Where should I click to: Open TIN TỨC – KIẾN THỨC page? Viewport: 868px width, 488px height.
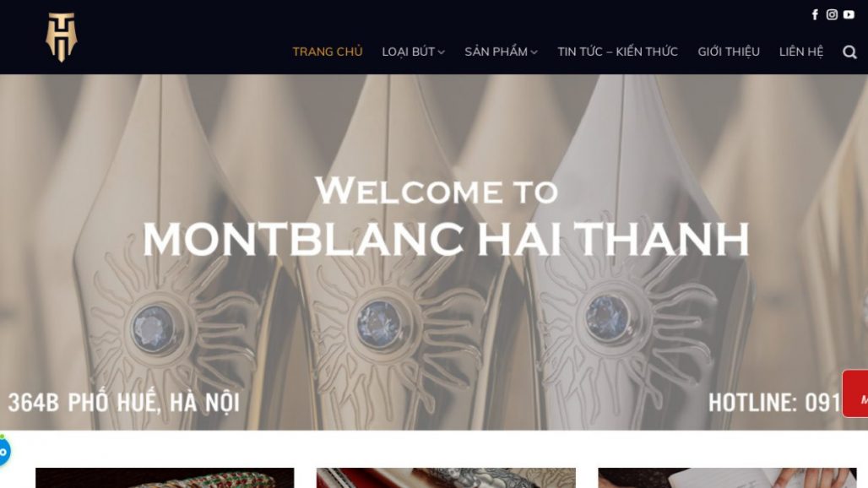click(617, 52)
